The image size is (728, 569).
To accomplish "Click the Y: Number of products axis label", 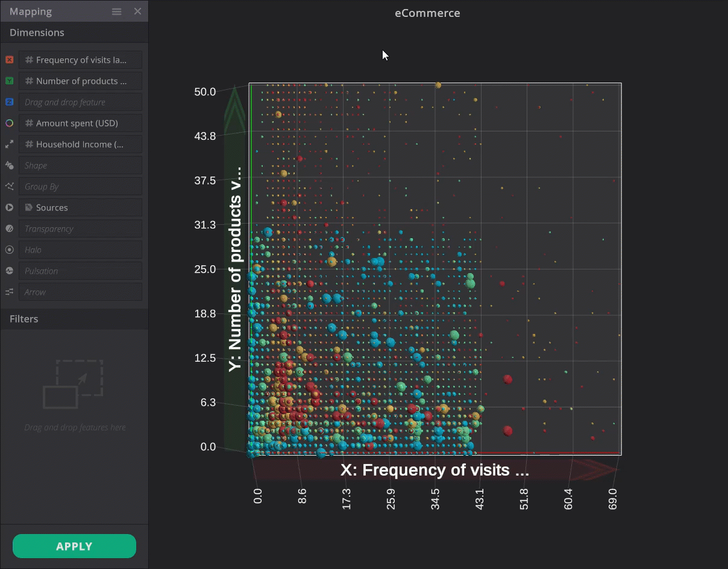I will point(236,269).
